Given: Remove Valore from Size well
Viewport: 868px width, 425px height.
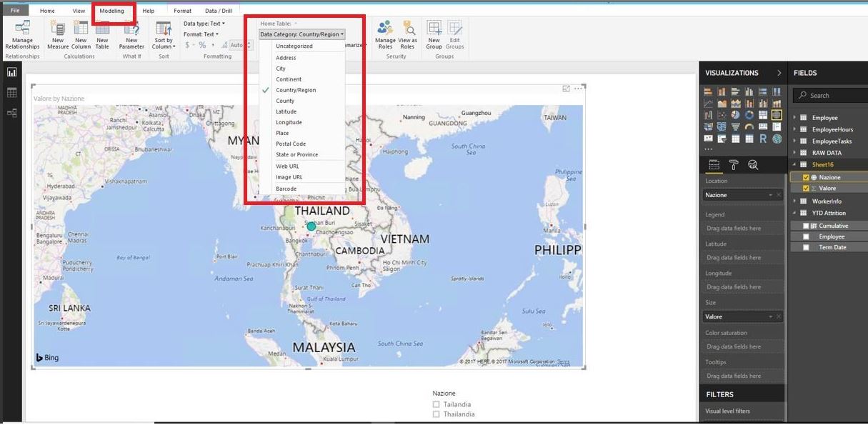Looking at the screenshot, I should (779, 316).
